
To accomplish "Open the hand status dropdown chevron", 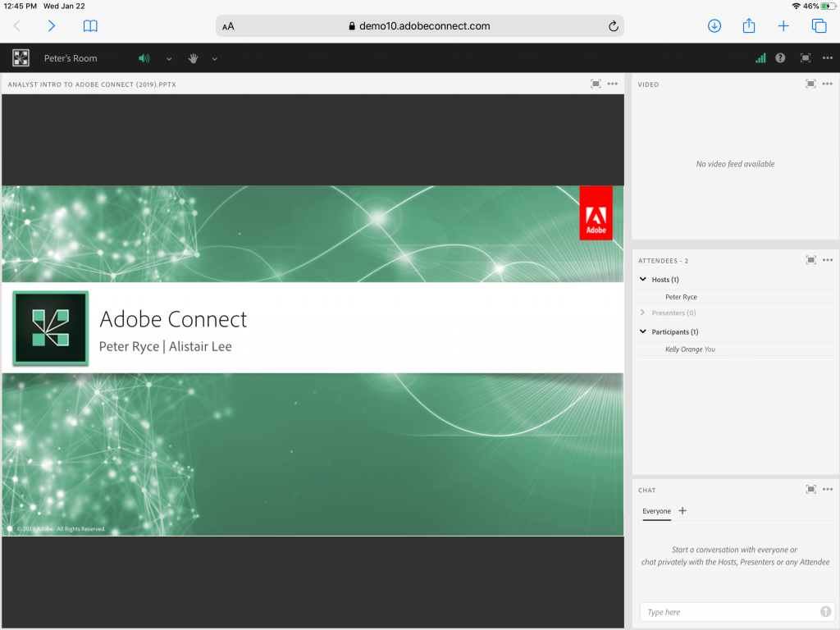I will 213,58.
